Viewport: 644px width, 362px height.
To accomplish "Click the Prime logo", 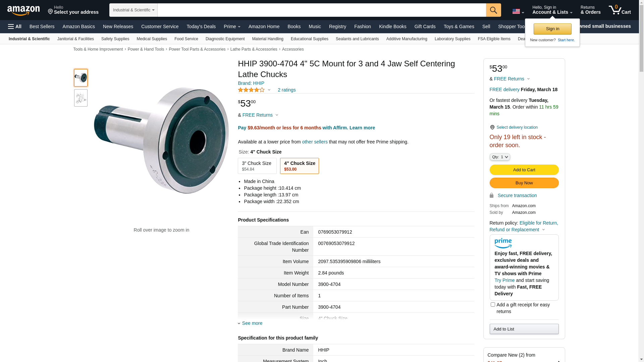I will 503,243.
